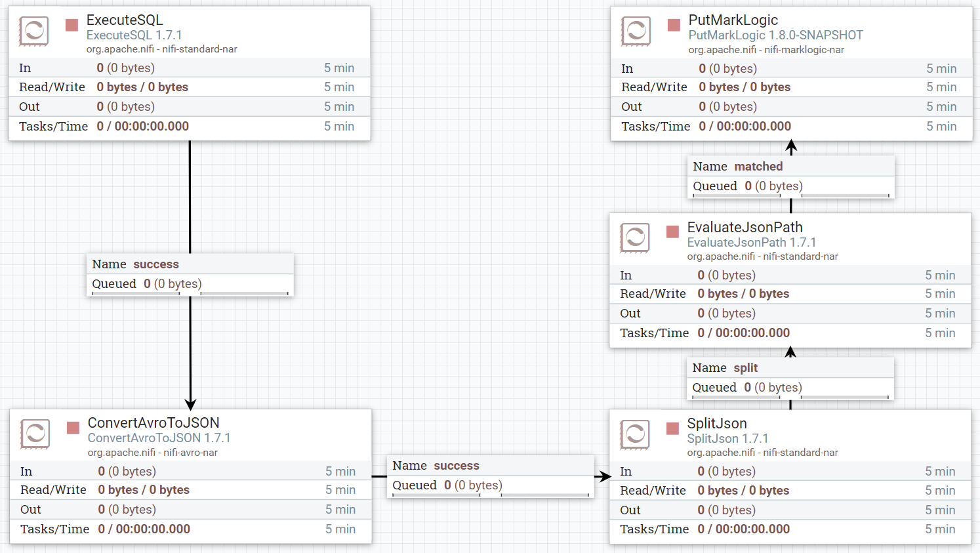Click the PutMarkLogic stopped status indicator
The height and width of the screenshot is (553, 980).
674,25
